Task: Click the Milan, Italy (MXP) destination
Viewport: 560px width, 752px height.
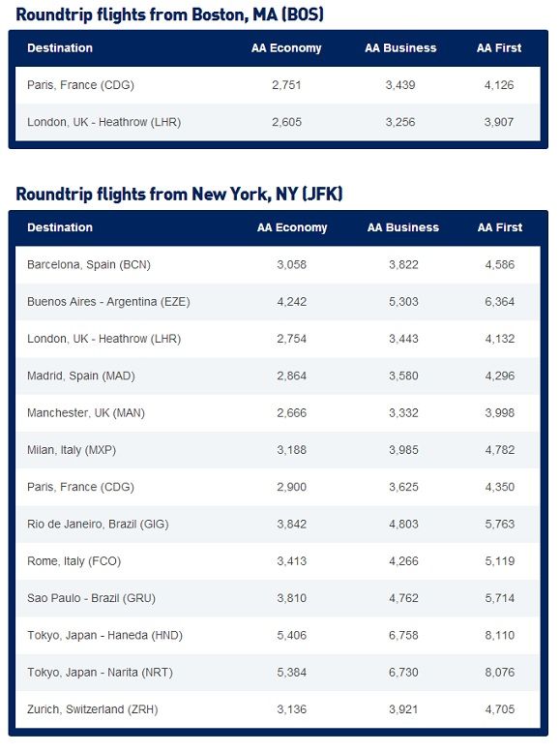Action: (72, 450)
